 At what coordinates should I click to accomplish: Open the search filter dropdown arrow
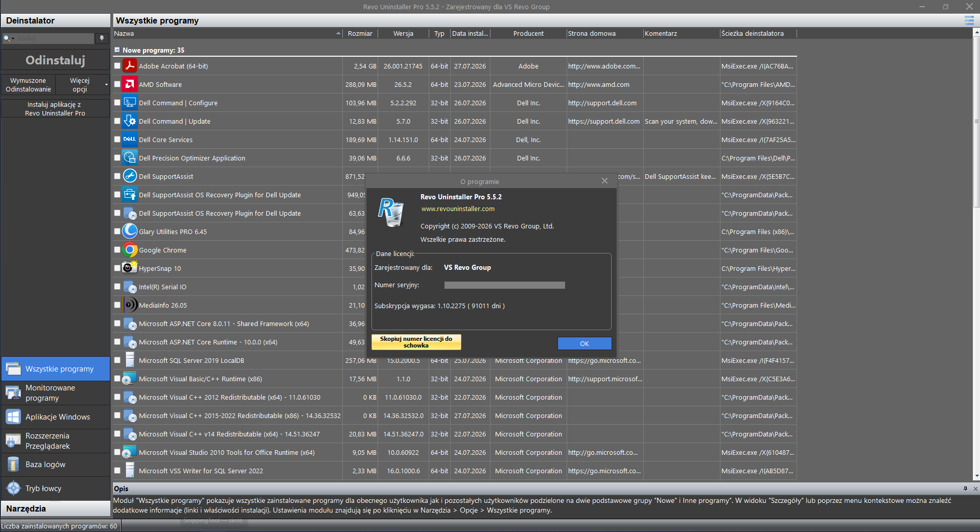click(13, 39)
